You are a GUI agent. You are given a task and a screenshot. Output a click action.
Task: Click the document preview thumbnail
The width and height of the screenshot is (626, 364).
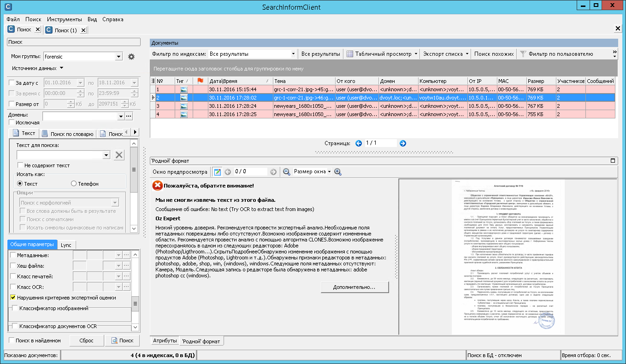[x=507, y=257]
